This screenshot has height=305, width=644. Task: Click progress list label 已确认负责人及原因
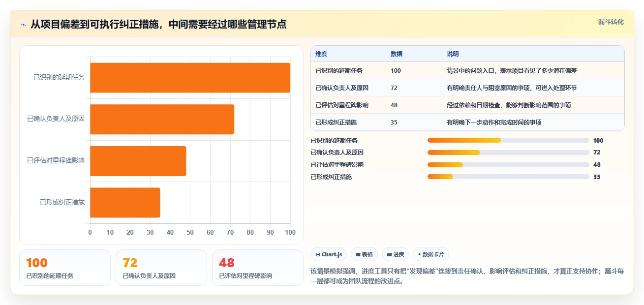[337, 152]
